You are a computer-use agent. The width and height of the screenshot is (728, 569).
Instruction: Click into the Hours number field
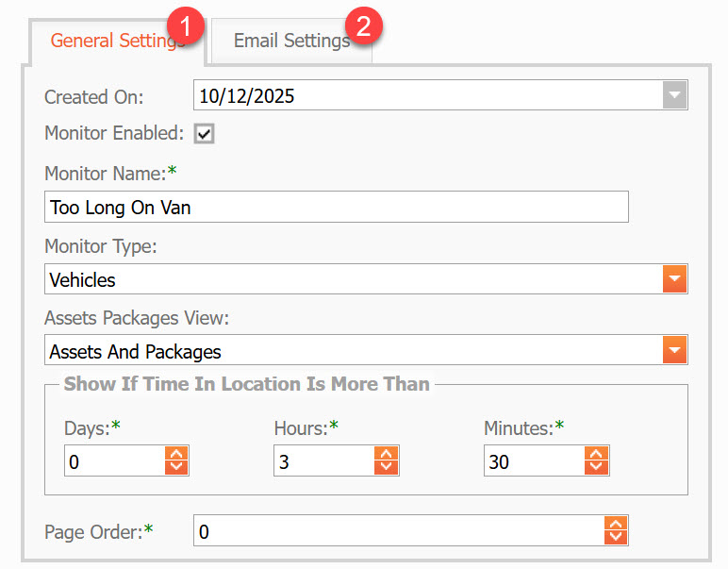(x=323, y=460)
